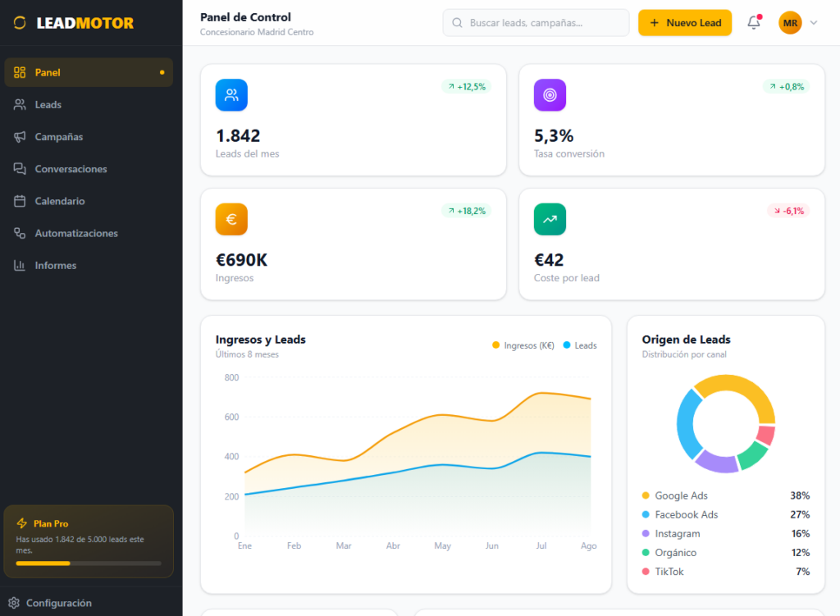Click the +0,8% trend badge
Image resolution: width=840 pixels, height=616 pixels.
787,87
